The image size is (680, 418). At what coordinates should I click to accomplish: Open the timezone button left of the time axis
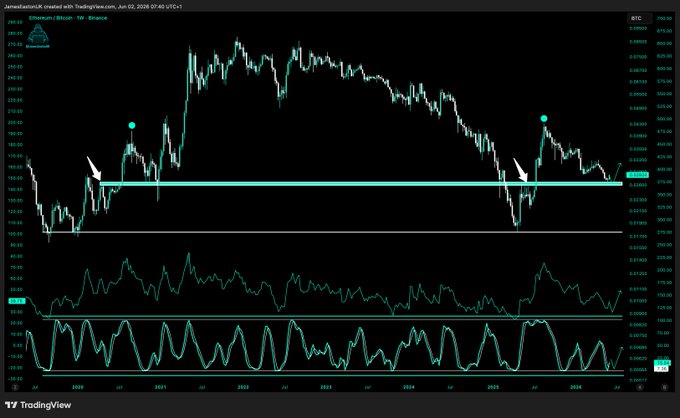tap(15, 387)
